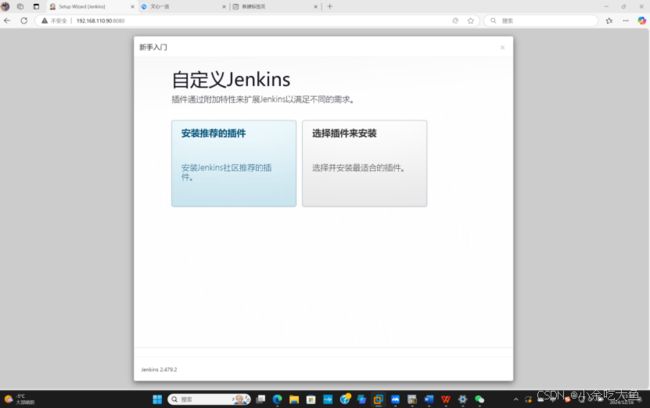Open File Explorer from the taskbar
Screen dimensions: 650x408
[x=294, y=399]
